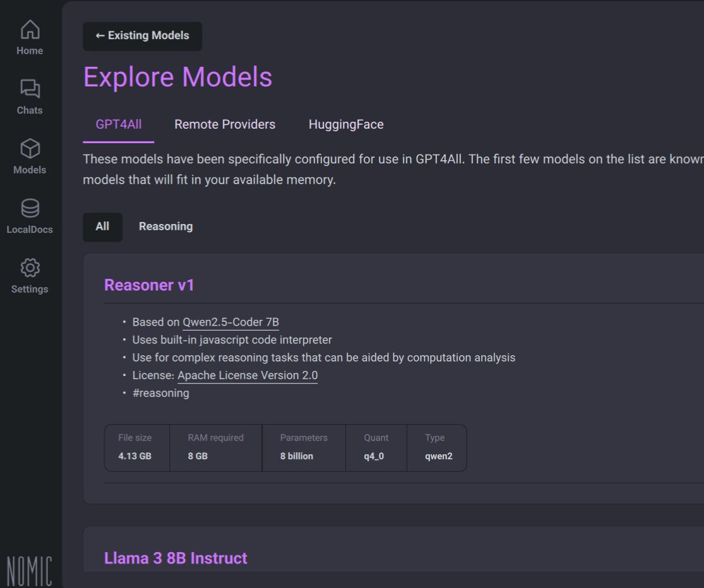Switch to the Remote Providers tab

click(225, 124)
